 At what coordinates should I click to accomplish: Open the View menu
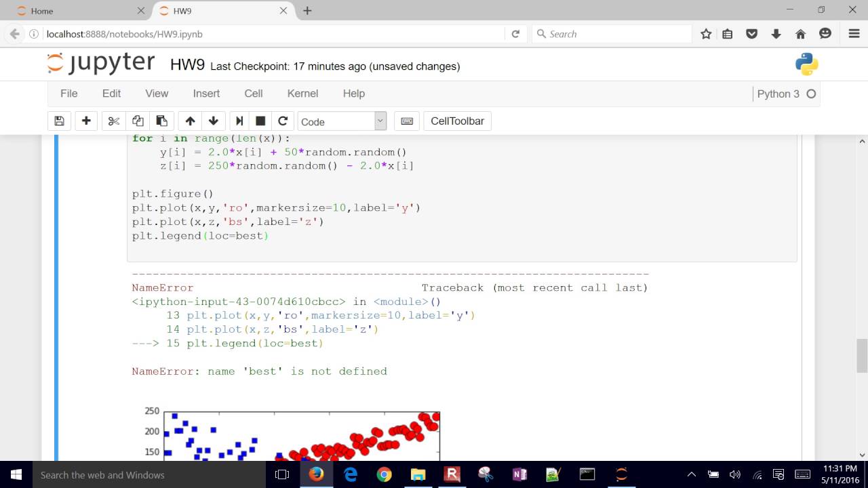(157, 94)
